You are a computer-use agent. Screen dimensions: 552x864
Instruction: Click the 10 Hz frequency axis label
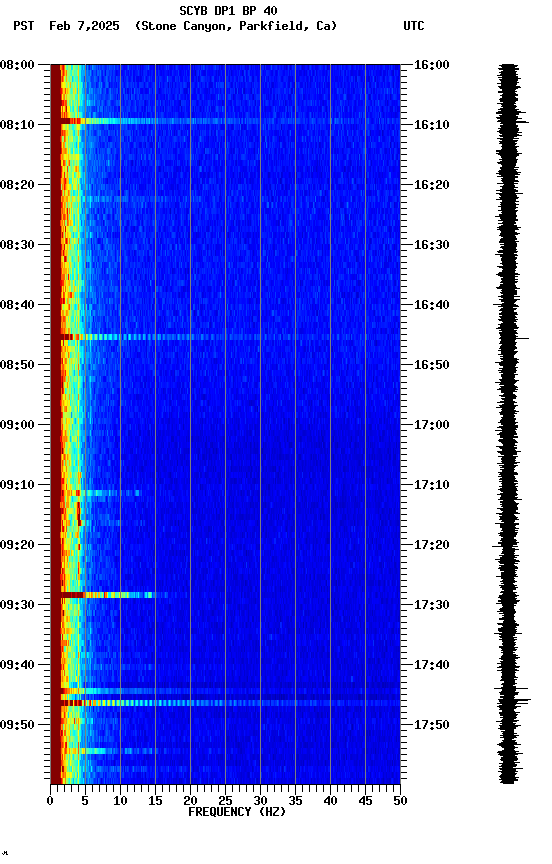tap(120, 801)
